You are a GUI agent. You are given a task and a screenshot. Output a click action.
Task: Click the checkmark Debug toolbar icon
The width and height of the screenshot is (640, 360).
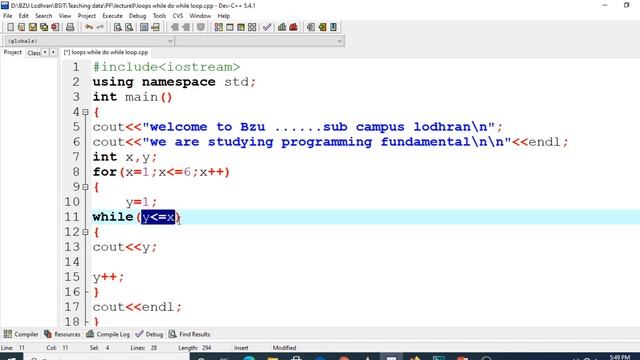267,27
